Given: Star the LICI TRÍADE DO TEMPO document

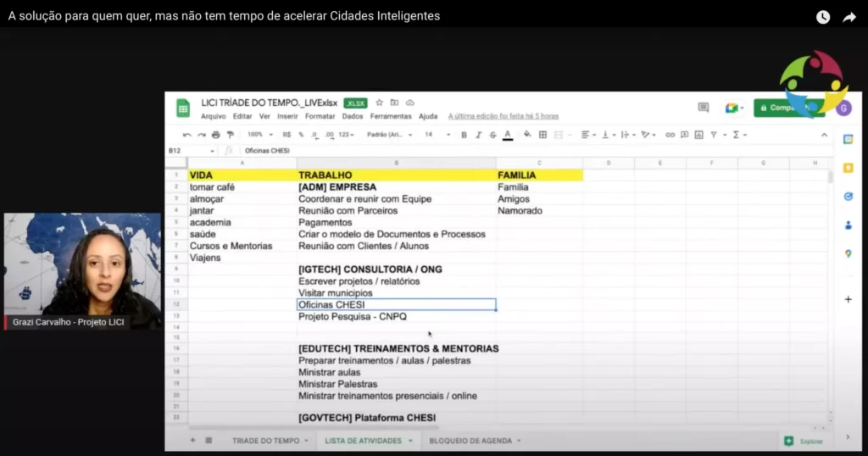Looking at the screenshot, I should click(x=380, y=103).
